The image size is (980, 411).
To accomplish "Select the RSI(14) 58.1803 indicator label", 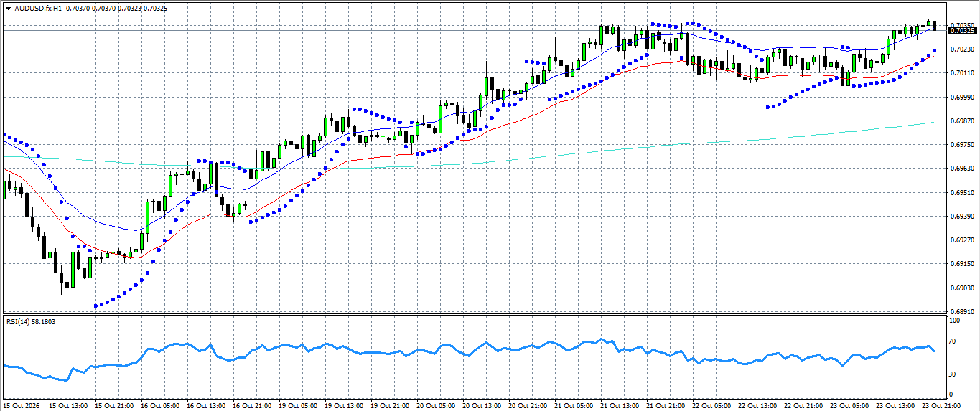I will [31, 321].
